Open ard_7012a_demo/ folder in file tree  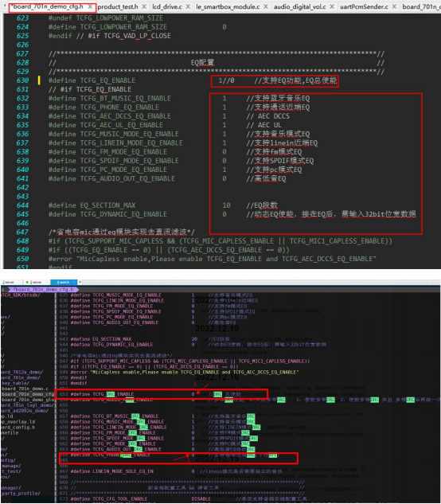[x=21, y=372]
